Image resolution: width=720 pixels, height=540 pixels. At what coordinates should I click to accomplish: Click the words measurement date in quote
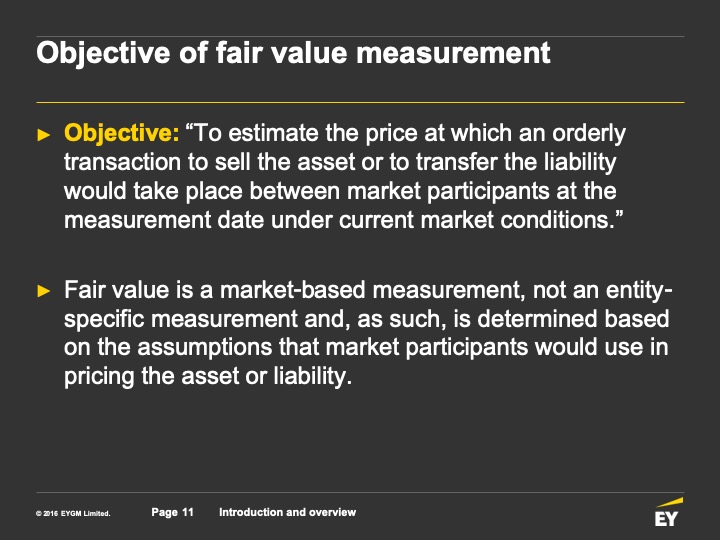pyautogui.click(x=164, y=219)
